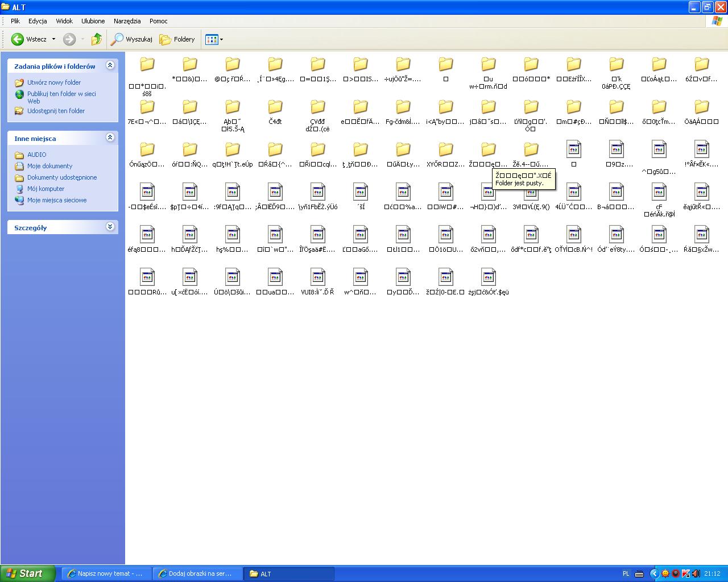The image size is (728, 582).
Task: Open the Wstecz history dropdown arrow
Action: [x=54, y=39]
